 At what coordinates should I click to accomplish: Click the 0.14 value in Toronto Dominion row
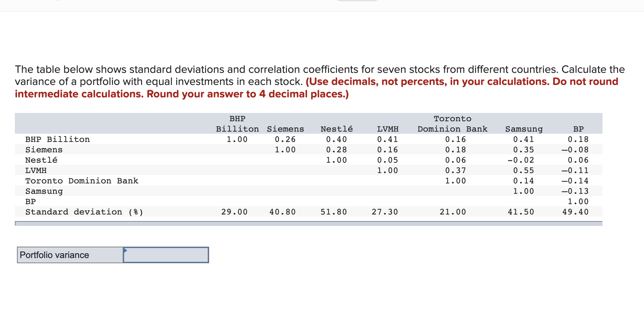[x=523, y=181]
